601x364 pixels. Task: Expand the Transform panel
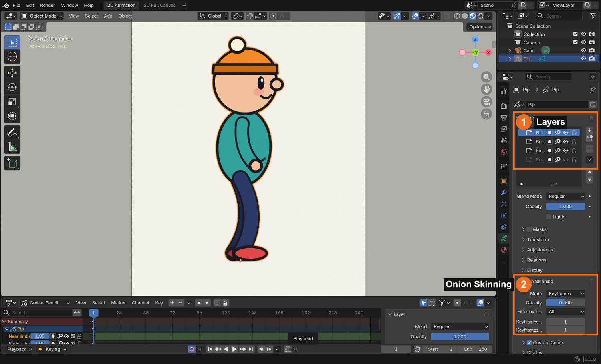coord(538,240)
